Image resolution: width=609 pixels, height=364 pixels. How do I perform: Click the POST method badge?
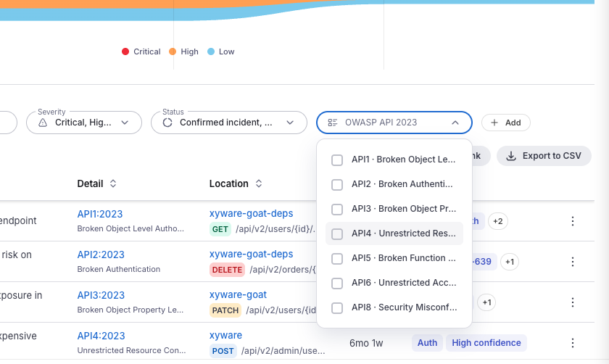(x=223, y=351)
